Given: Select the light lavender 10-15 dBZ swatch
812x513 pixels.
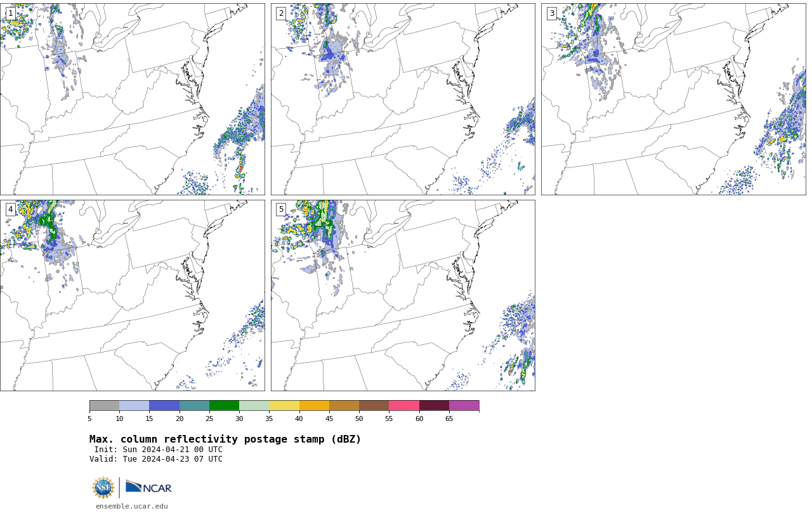Looking at the screenshot, I should pos(134,406).
